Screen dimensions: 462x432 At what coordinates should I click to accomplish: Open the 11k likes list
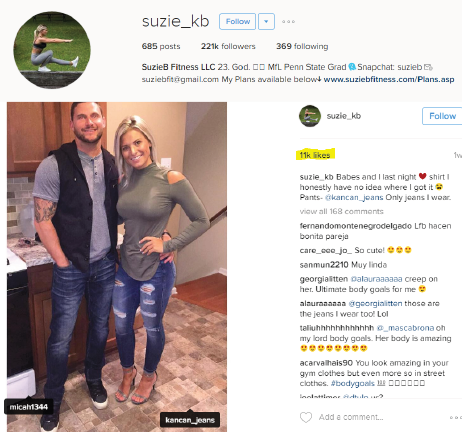tap(315, 155)
